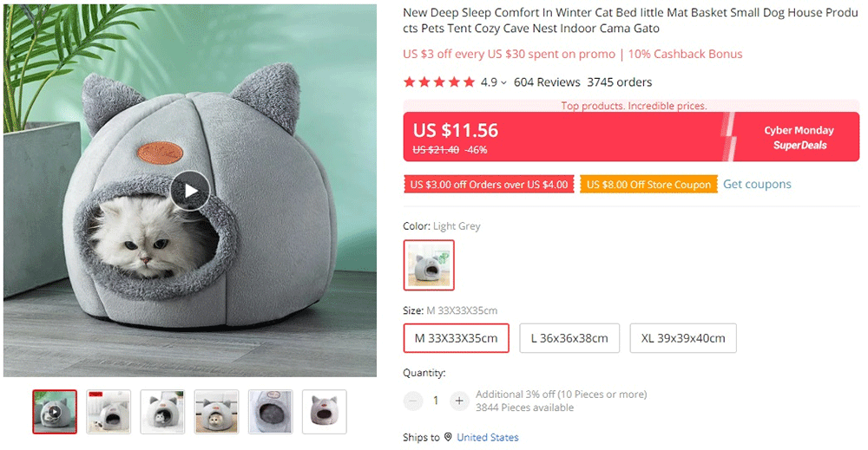
Task: Click the five-star rating icons
Action: tap(439, 82)
